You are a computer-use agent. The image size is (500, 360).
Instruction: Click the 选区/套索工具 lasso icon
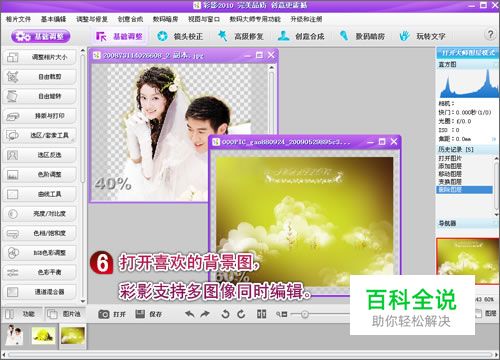(x=13, y=135)
